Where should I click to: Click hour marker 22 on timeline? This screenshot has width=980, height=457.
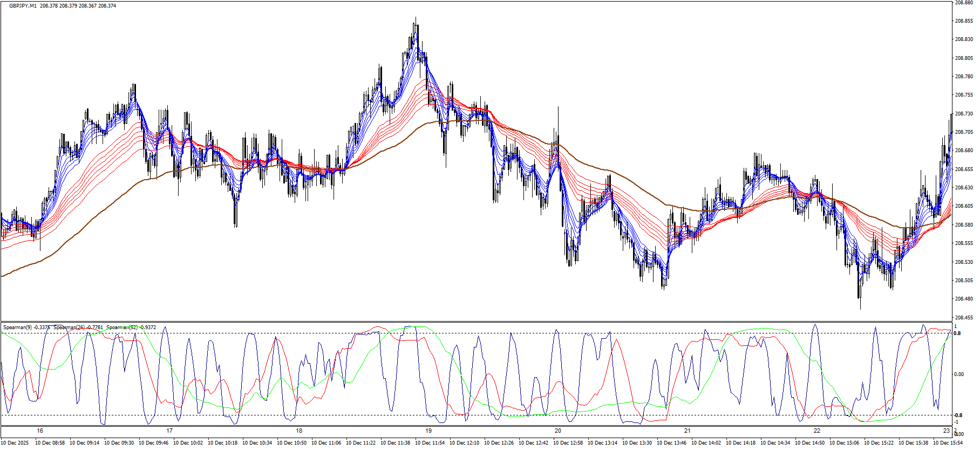pyautogui.click(x=817, y=431)
